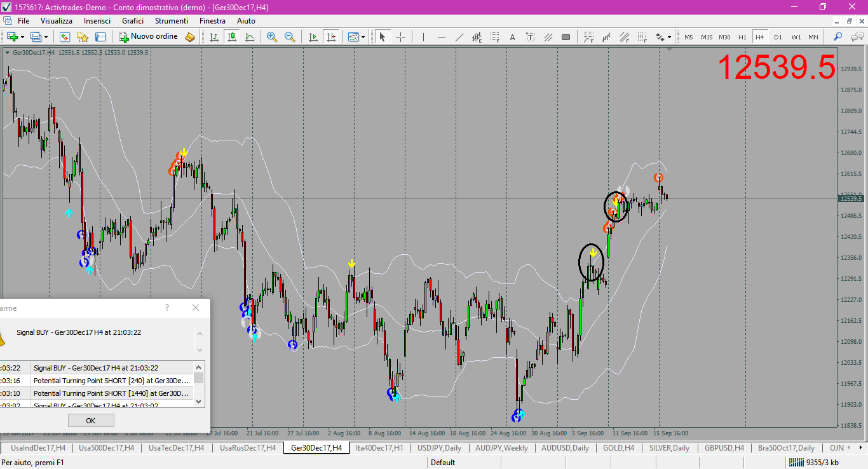The height and width of the screenshot is (469, 868).
Task: Open the Profiles toolbar icon
Action: tap(36, 37)
